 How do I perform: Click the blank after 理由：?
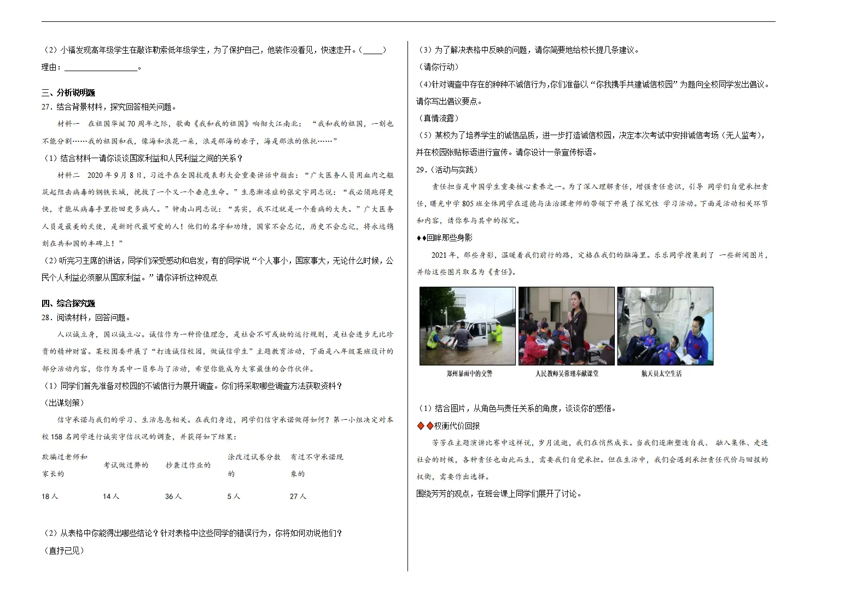[101, 68]
